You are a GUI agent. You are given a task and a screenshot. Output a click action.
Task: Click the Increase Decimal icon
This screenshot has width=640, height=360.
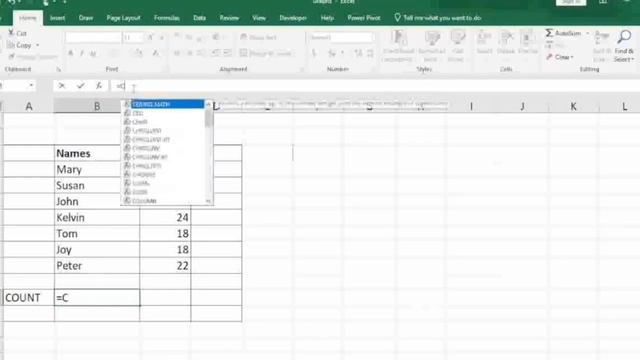pos(358,53)
